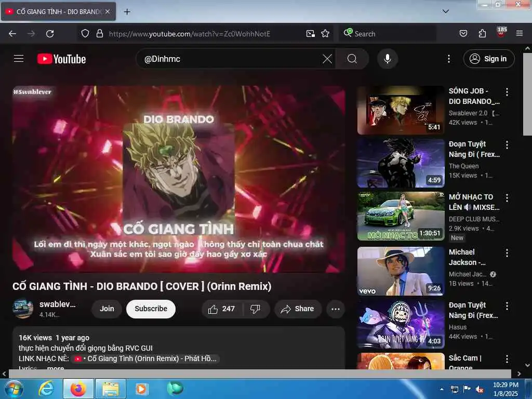Open SÓNG JOB - DIO BRANDO thumbnail
Image resolution: width=532 pixels, height=399 pixels.
pyautogui.click(x=401, y=110)
